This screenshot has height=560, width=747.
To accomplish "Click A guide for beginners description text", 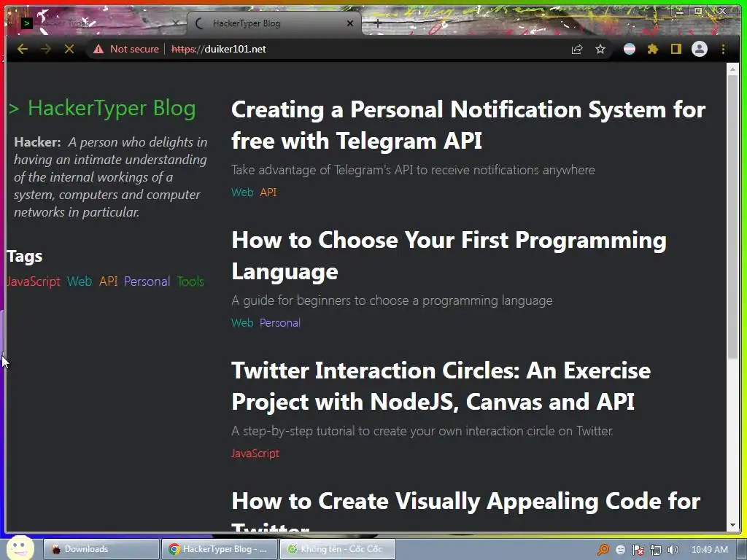I will click(392, 300).
